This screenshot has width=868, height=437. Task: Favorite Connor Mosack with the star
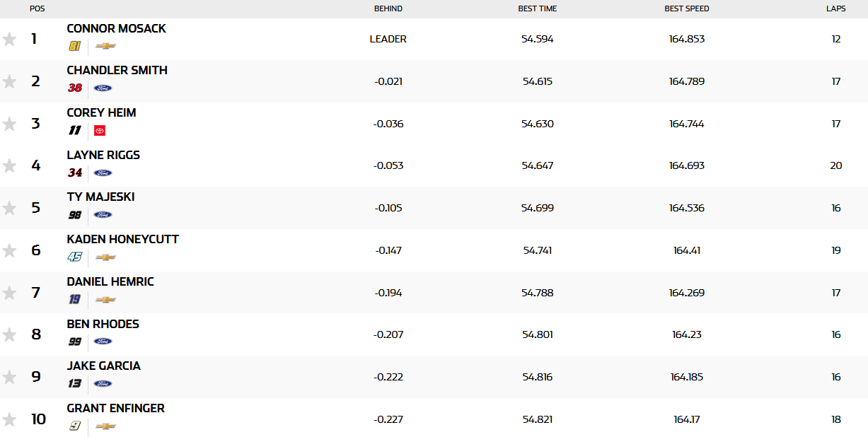point(9,39)
